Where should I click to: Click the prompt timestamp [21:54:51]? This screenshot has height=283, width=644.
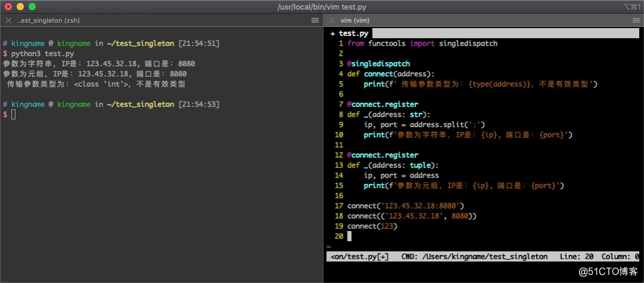[x=199, y=43]
